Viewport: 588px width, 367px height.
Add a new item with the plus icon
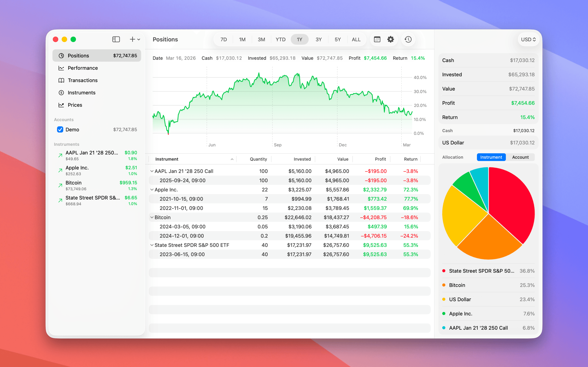(133, 39)
